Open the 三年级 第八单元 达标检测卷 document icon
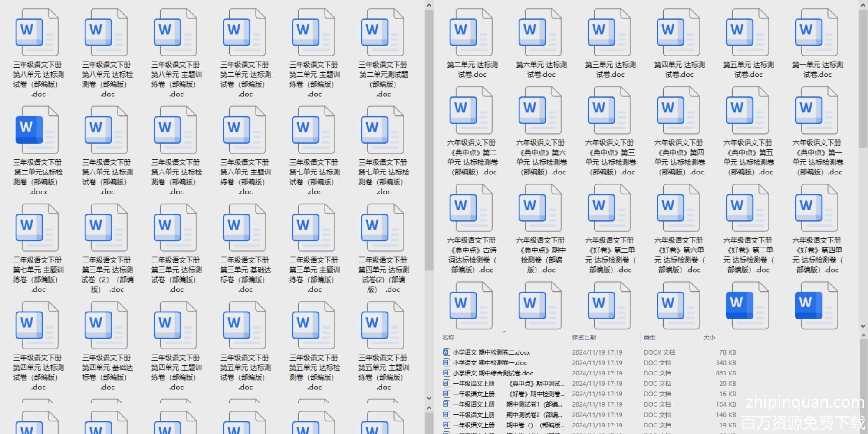This screenshot has height=434, width=868. tap(106, 32)
